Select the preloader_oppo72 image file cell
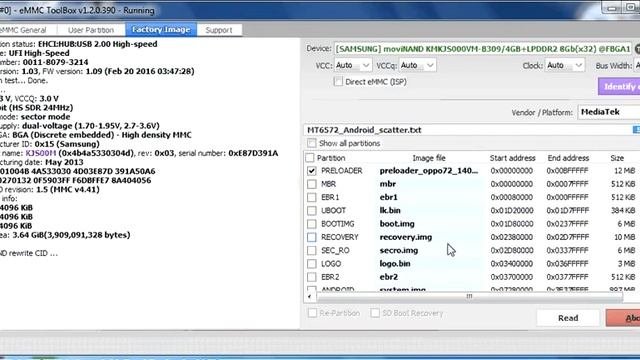 pyautogui.click(x=429, y=171)
